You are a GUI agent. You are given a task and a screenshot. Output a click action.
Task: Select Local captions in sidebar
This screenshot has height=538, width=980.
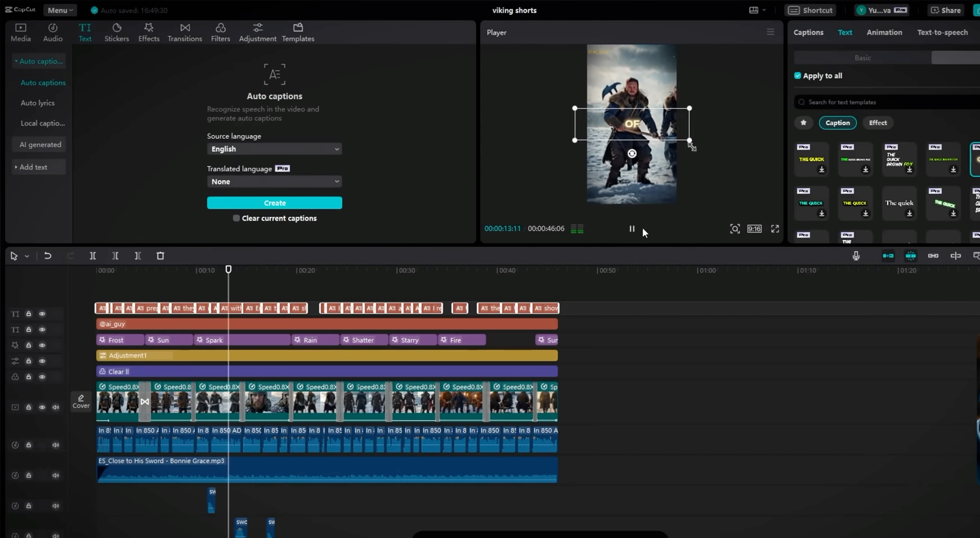click(x=43, y=123)
